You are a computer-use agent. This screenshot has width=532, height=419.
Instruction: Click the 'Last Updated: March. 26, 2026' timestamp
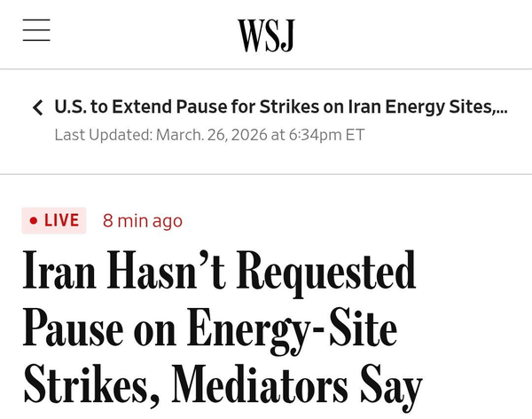[x=209, y=135]
